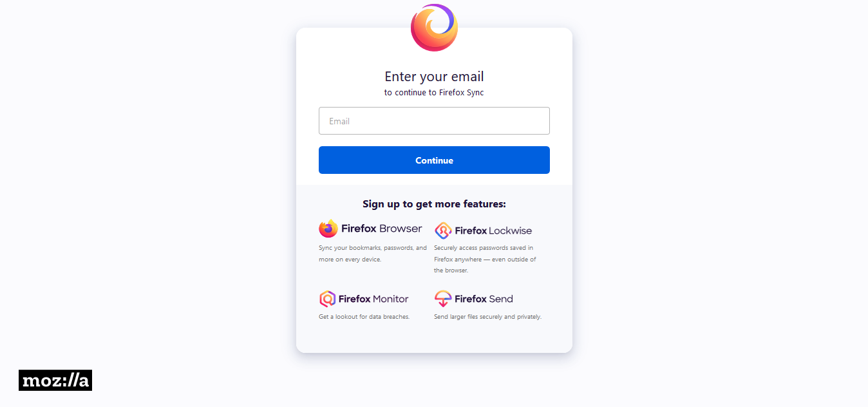Click the Firefox Browser flame icon
868x407 pixels.
point(328,229)
